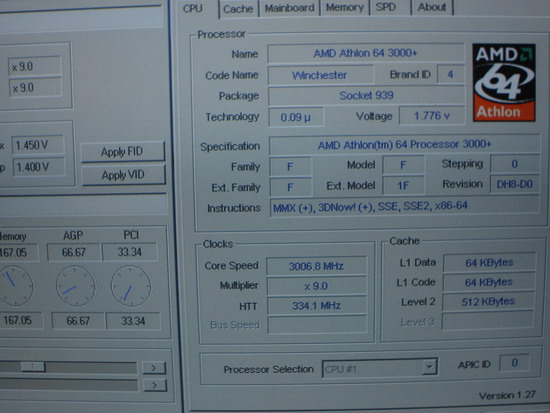Click the Level 2 value 512 KBytes
Viewport: 550px width, 413px height.
[488, 301]
